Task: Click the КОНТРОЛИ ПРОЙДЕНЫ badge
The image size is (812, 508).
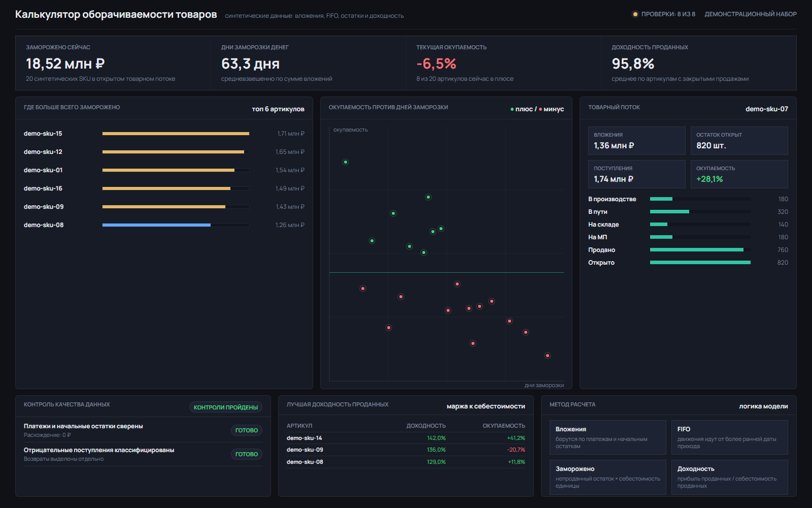Action: tap(226, 407)
